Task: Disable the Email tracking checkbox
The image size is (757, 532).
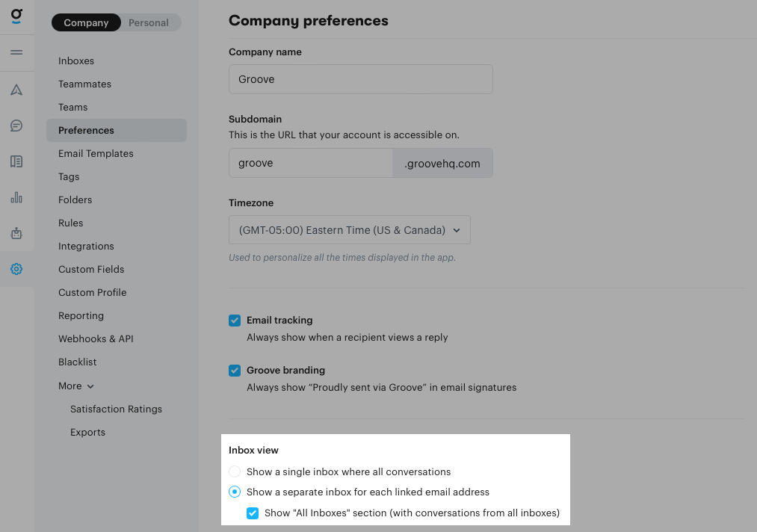Action: [235, 321]
